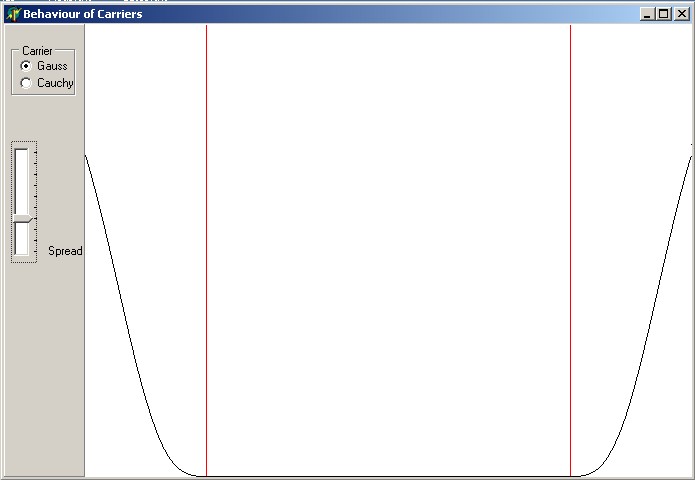Open the system menu via the title bar icon
Viewport: 695px width, 480px height.
[x=13, y=14]
